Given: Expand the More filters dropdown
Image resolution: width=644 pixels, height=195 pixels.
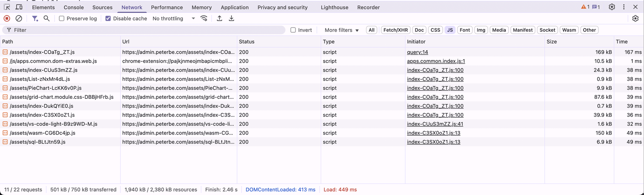Looking at the screenshot, I should (342, 30).
